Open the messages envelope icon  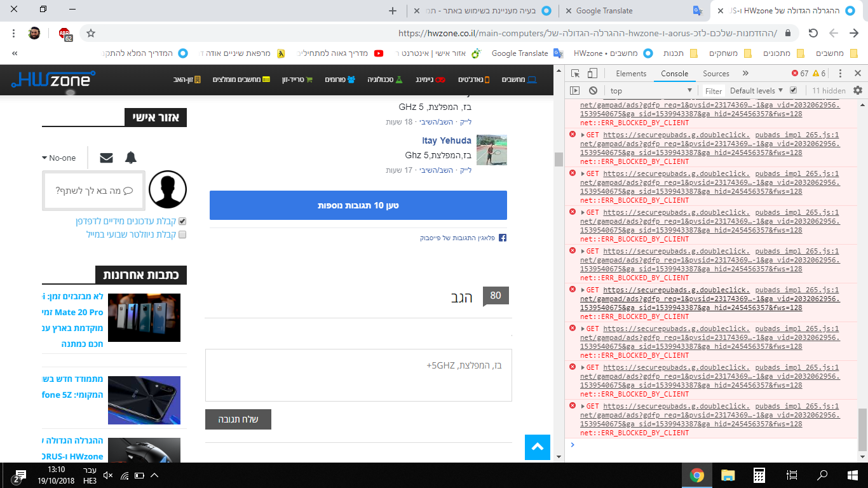(106, 158)
